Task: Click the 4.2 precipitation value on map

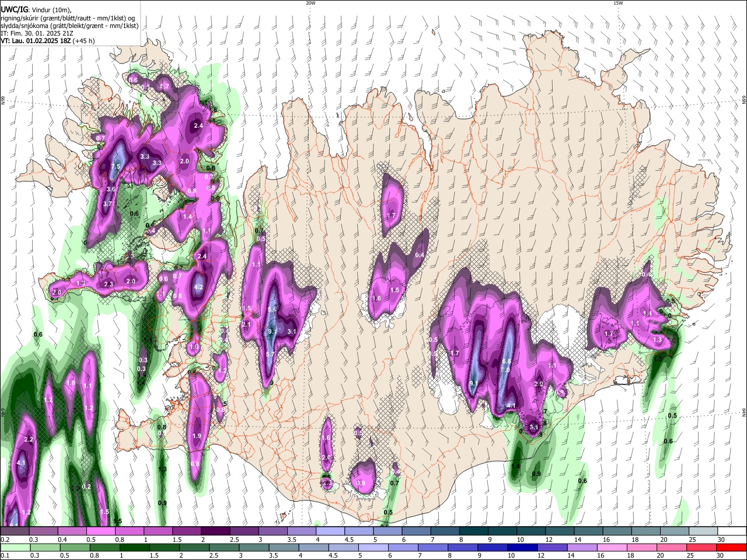Action: 198,287
